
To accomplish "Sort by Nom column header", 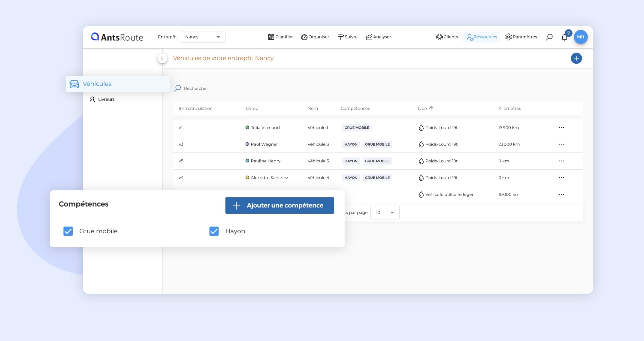I will [x=313, y=108].
